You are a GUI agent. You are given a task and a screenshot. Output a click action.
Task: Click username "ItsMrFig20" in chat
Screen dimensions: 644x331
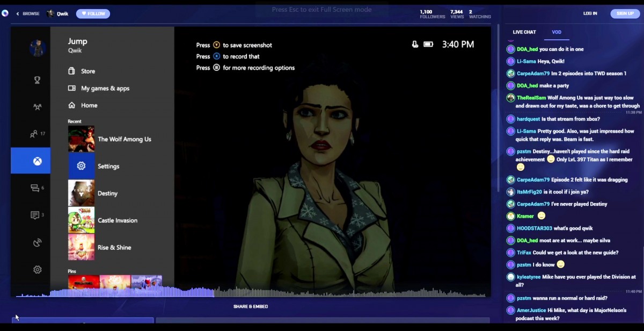pyautogui.click(x=529, y=192)
